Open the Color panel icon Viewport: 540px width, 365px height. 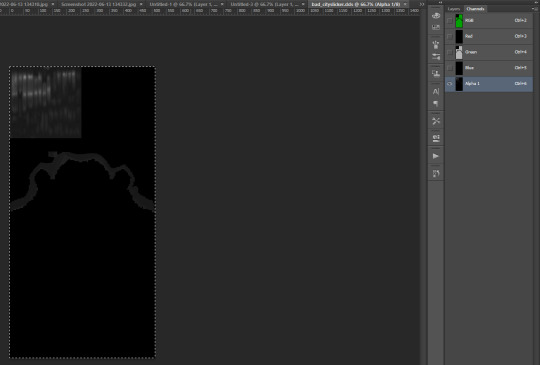436,15
